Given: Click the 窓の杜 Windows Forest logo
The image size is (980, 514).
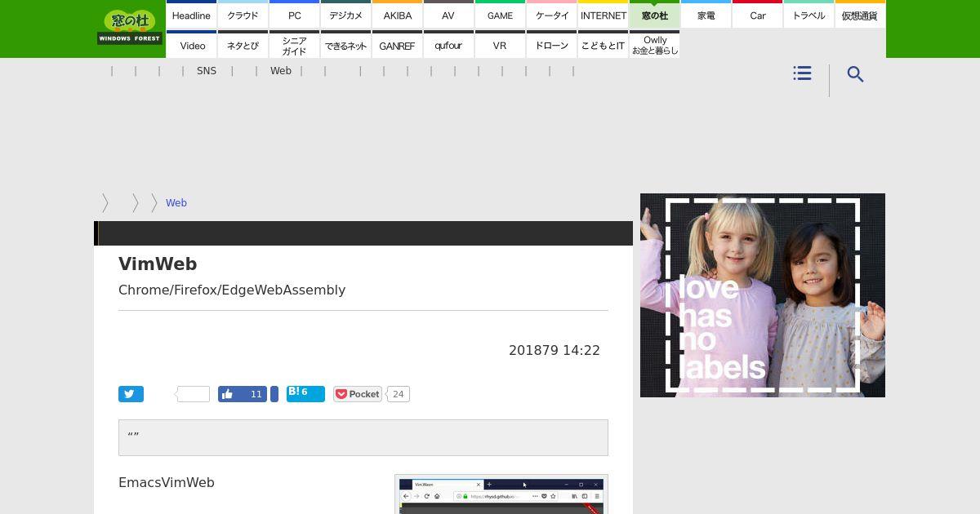Looking at the screenshot, I should coord(130,27).
